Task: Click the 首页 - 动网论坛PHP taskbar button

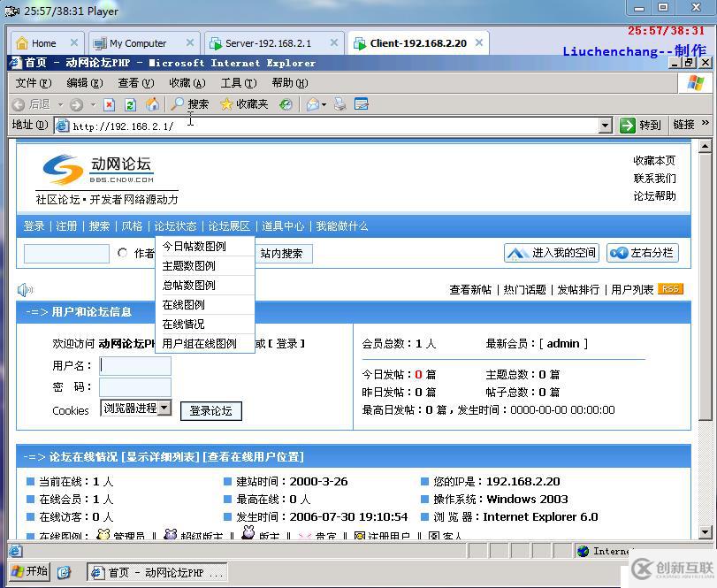Action: pyautogui.click(x=156, y=572)
